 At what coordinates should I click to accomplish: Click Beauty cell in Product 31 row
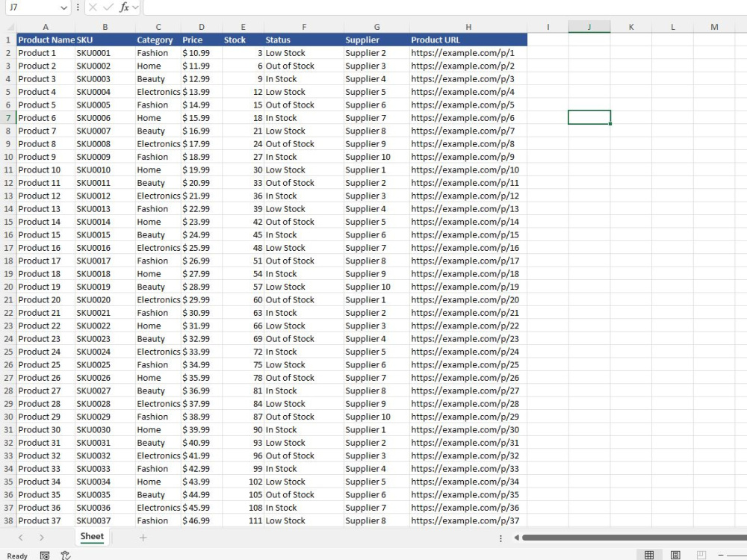tap(158, 442)
